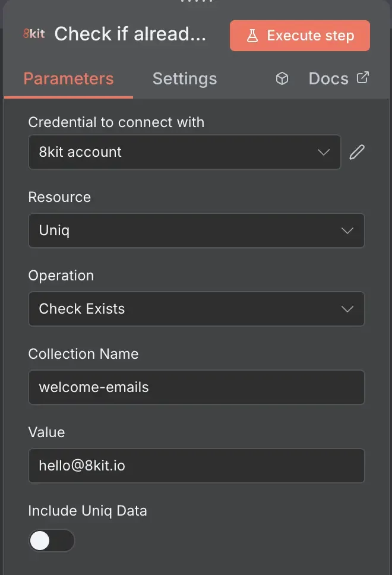
Task: Toggle the Include Uniq Data switch
Action: 52,541
